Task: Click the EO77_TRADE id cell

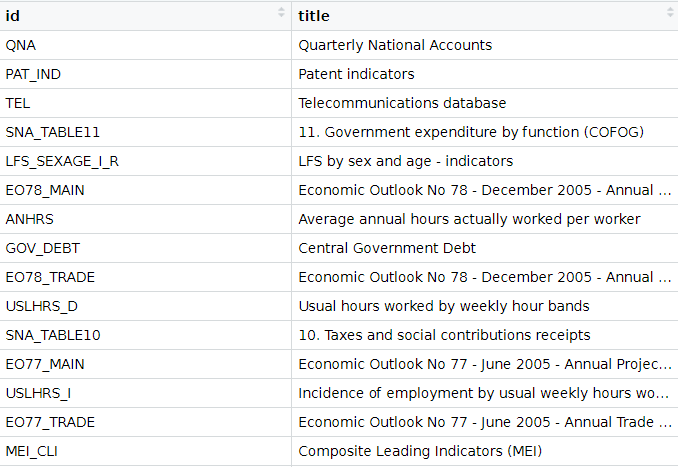Action: 50,422
